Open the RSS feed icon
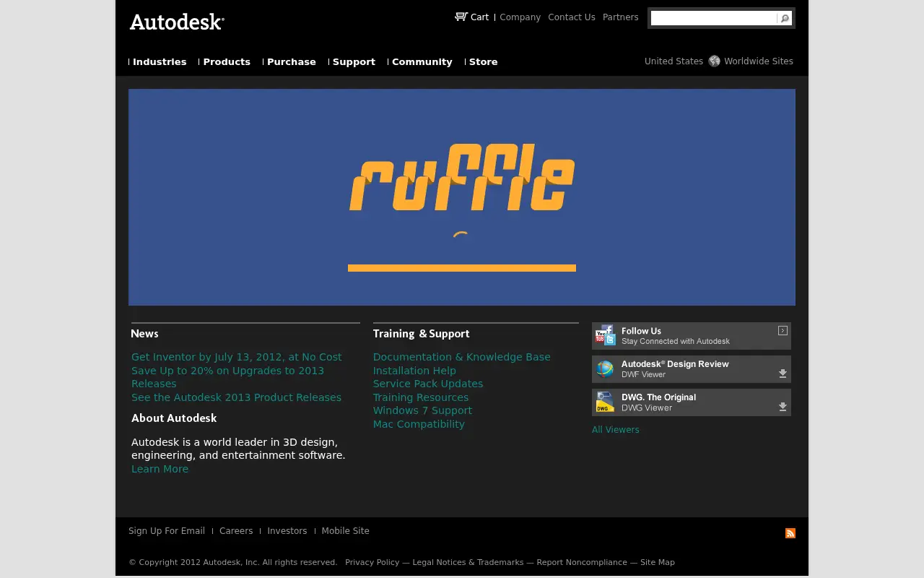The height and width of the screenshot is (578, 924). click(x=790, y=533)
